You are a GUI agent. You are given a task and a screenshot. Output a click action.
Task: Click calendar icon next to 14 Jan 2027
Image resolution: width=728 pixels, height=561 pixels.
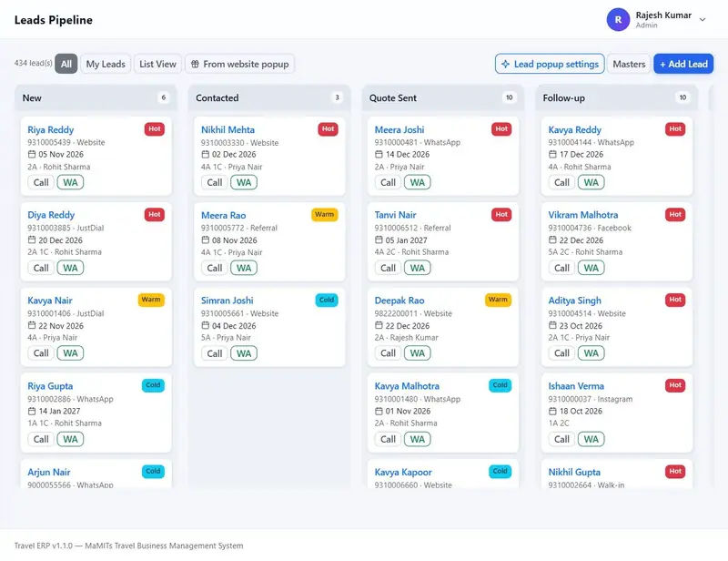(x=32, y=411)
